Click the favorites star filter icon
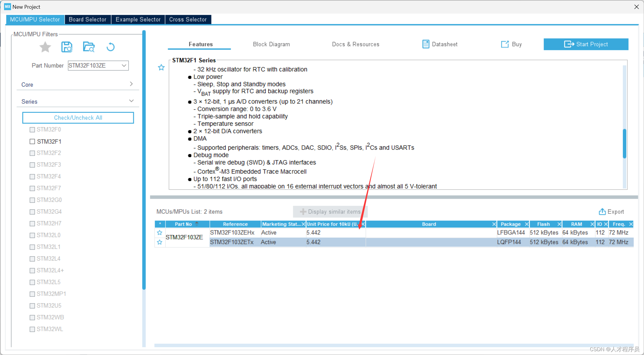Image resolution: width=644 pixels, height=355 pixels. pos(45,47)
